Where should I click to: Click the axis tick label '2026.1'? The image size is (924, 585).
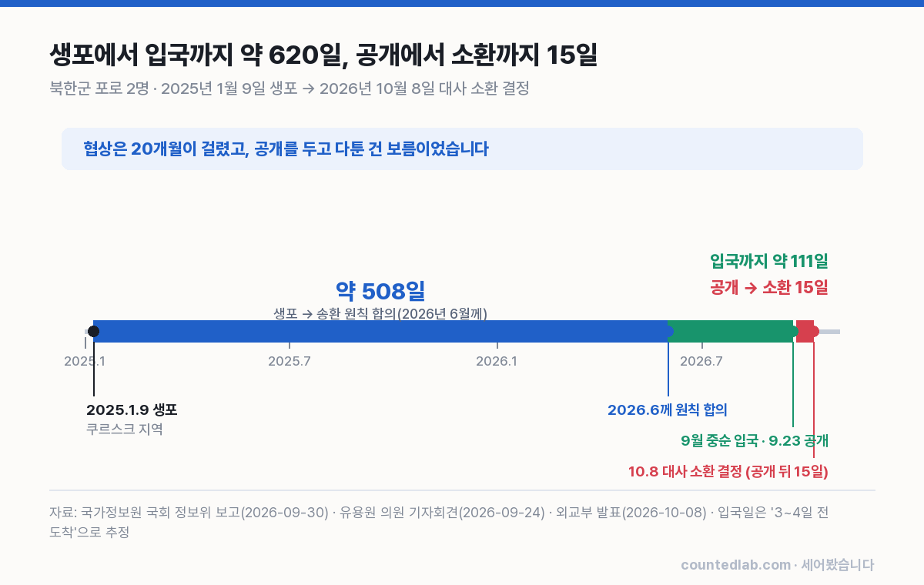click(x=497, y=361)
